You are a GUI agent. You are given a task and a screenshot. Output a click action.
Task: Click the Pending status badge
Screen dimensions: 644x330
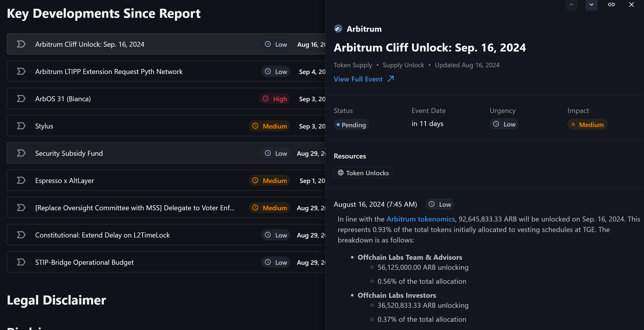pos(351,124)
